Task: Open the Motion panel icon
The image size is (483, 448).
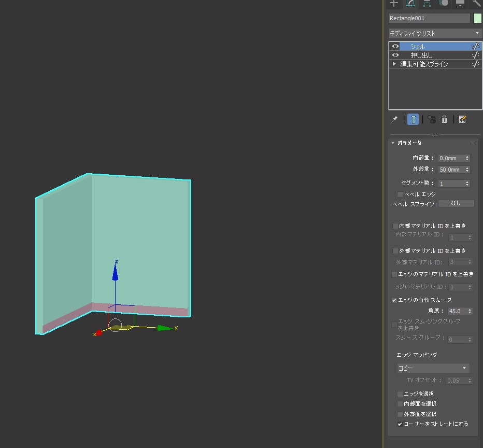Action: (x=444, y=3)
